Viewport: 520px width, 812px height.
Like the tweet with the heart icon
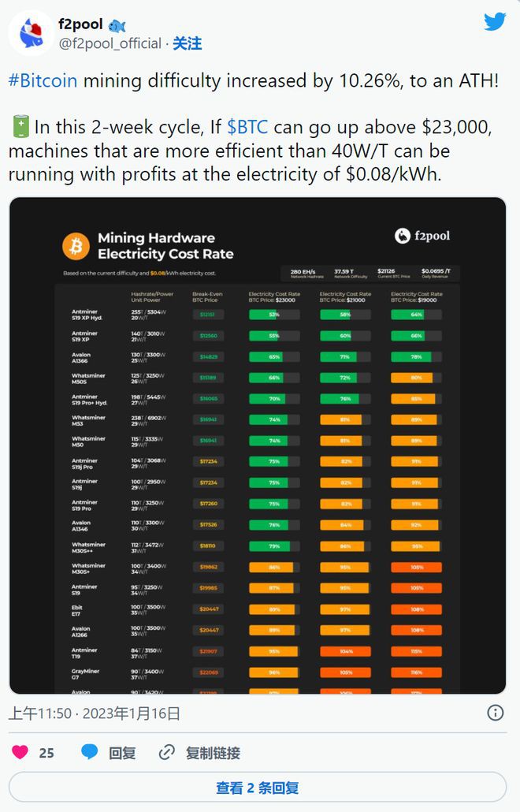click(20, 752)
